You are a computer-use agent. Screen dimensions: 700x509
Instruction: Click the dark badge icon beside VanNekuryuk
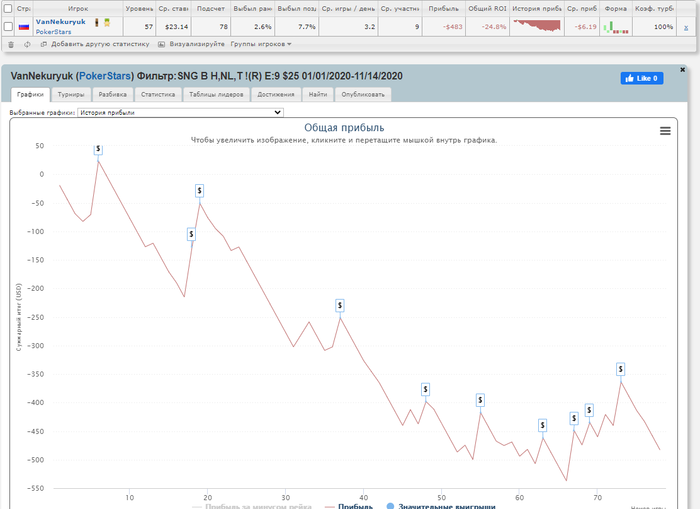(96, 22)
